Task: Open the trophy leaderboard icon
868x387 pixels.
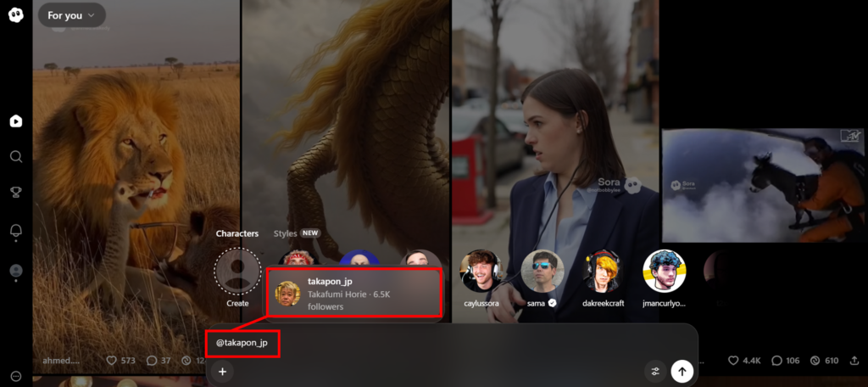Action: [15, 193]
